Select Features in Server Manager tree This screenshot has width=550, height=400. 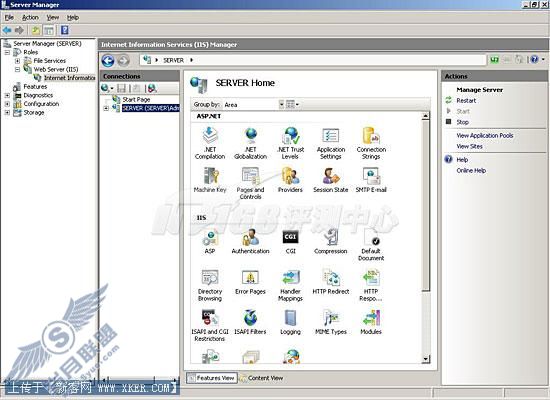(35, 87)
